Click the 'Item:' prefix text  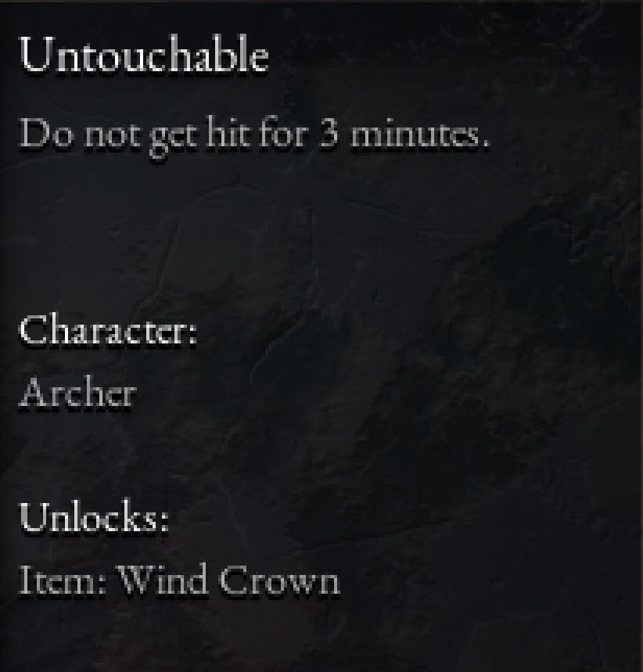tap(63, 580)
